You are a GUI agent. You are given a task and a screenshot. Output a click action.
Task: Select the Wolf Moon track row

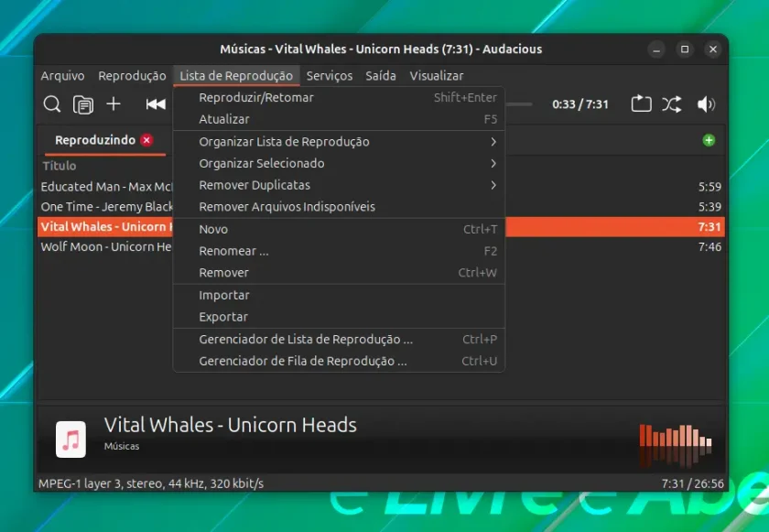[x=381, y=246]
